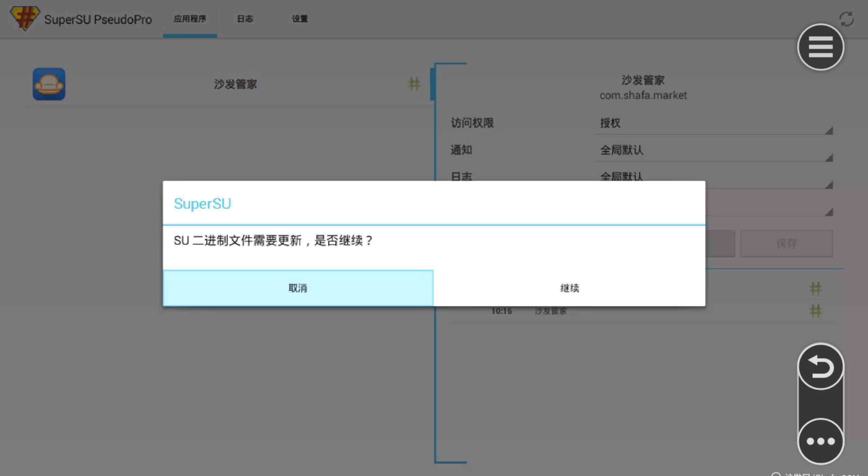This screenshot has width=868, height=476.
Task: Click the 访问权限 label
Action: [472, 123]
